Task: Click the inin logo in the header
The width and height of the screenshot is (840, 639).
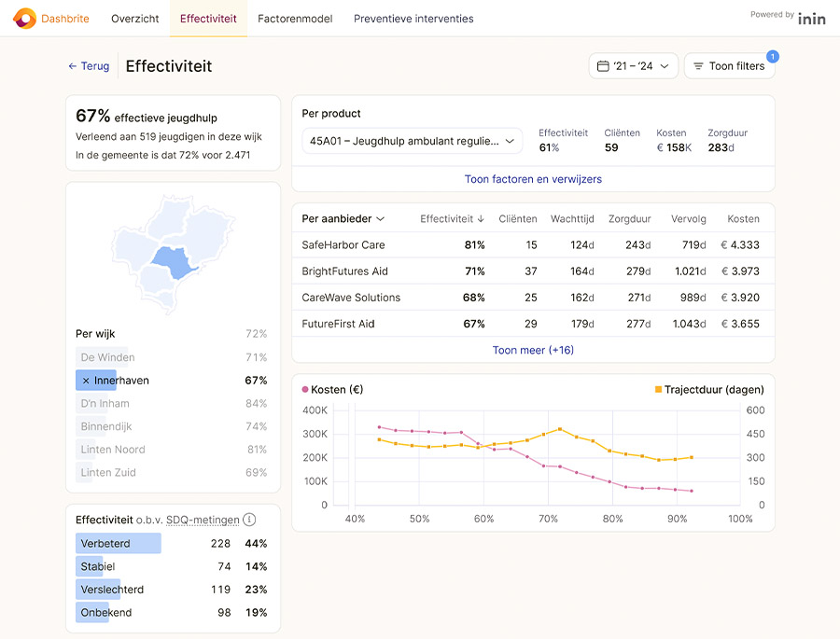Action: pos(811,18)
